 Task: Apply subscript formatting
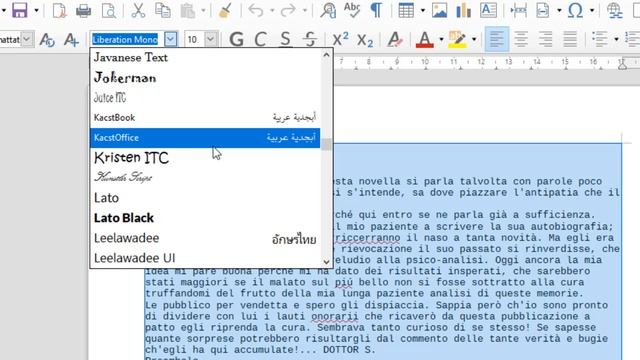tap(365, 40)
